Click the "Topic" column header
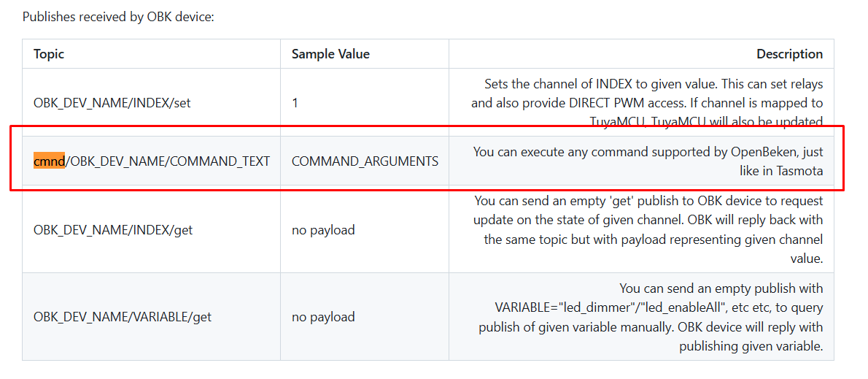The height and width of the screenshot is (379, 868). (x=49, y=54)
